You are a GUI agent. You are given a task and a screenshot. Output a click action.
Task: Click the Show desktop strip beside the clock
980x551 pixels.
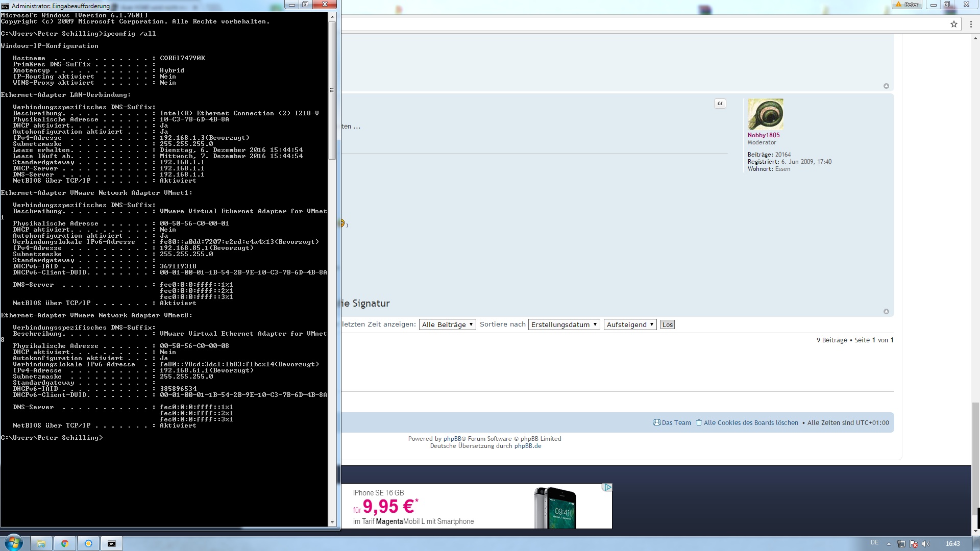tap(976, 543)
